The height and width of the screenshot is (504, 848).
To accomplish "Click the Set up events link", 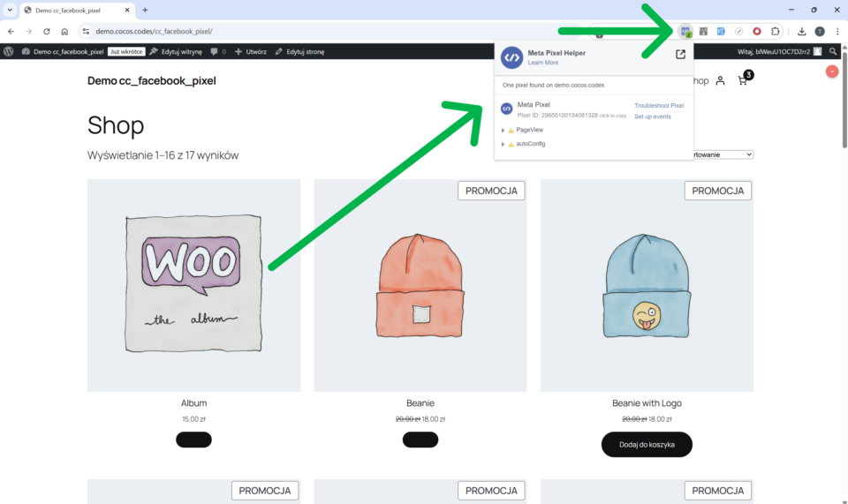I will [x=652, y=117].
